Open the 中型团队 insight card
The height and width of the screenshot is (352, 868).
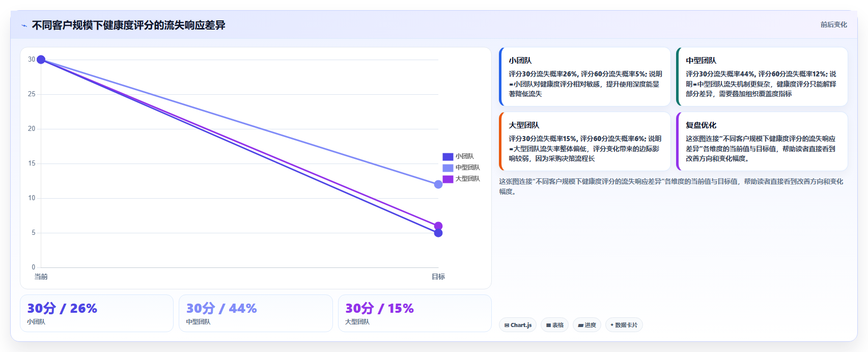pos(762,77)
